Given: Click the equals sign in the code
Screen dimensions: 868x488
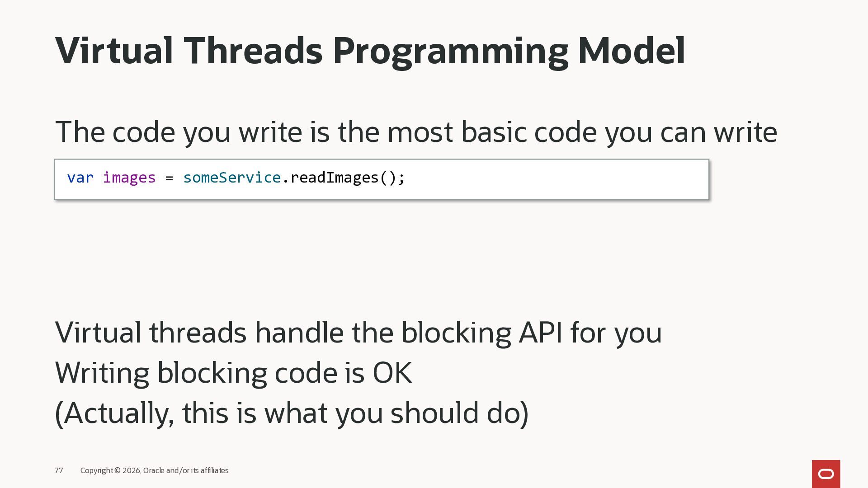Looking at the screenshot, I should [x=169, y=178].
